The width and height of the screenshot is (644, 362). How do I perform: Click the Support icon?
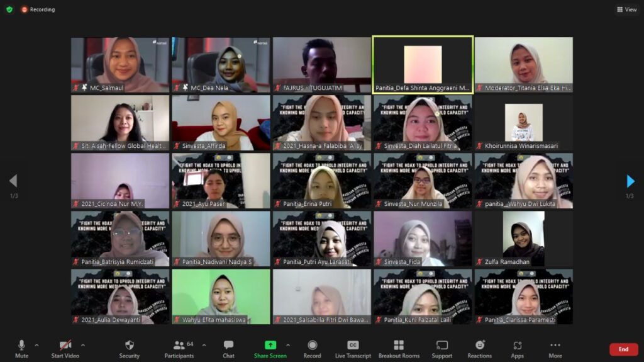click(x=441, y=348)
